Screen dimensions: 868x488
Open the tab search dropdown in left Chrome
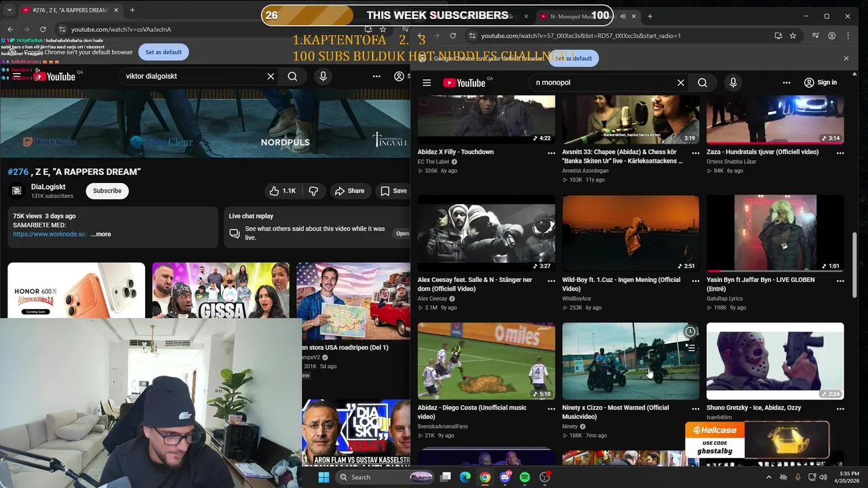coord(9,10)
